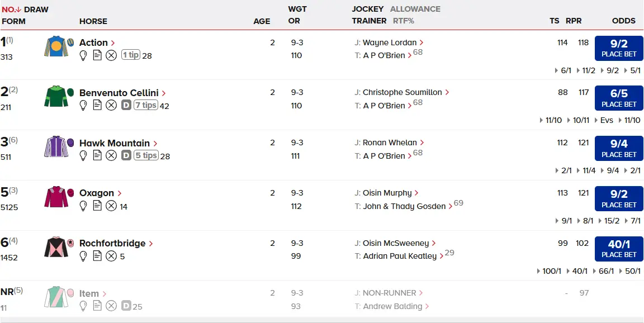The image size is (644, 323).
Task: Click the circled X icon under Rochfortbridge
Action: pyautogui.click(x=111, y=256)
